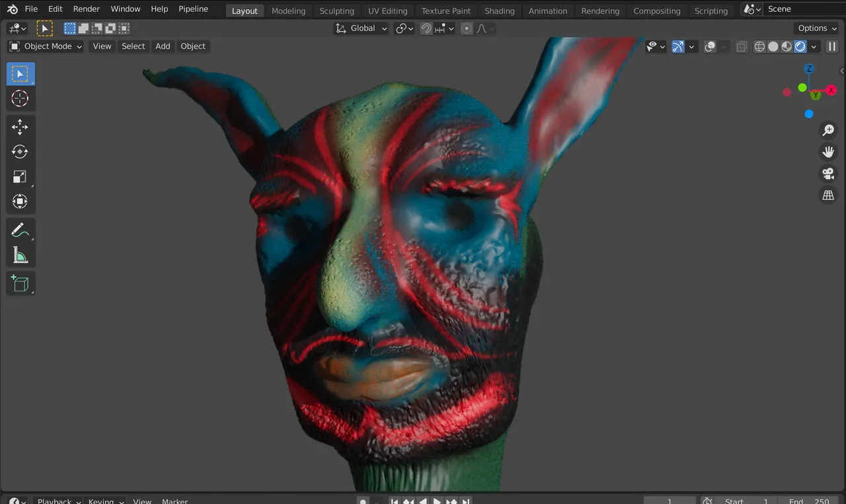Open the gizmo settings dropdown arrow

click(691, 46)
